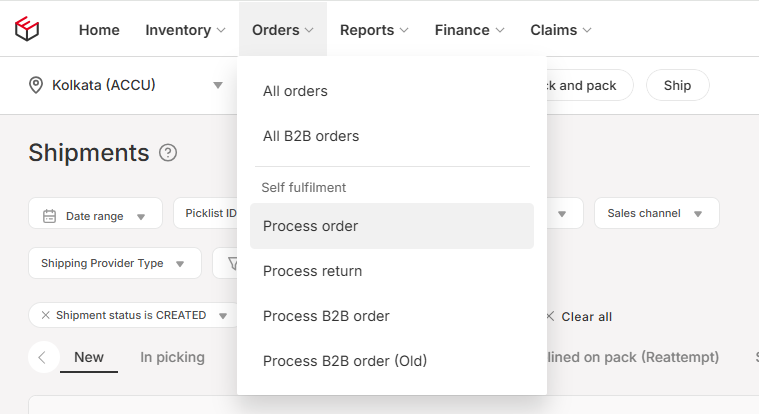Open the Inventory navigation menu
This screenshot has width=759, height=414.
click(185, 30)
